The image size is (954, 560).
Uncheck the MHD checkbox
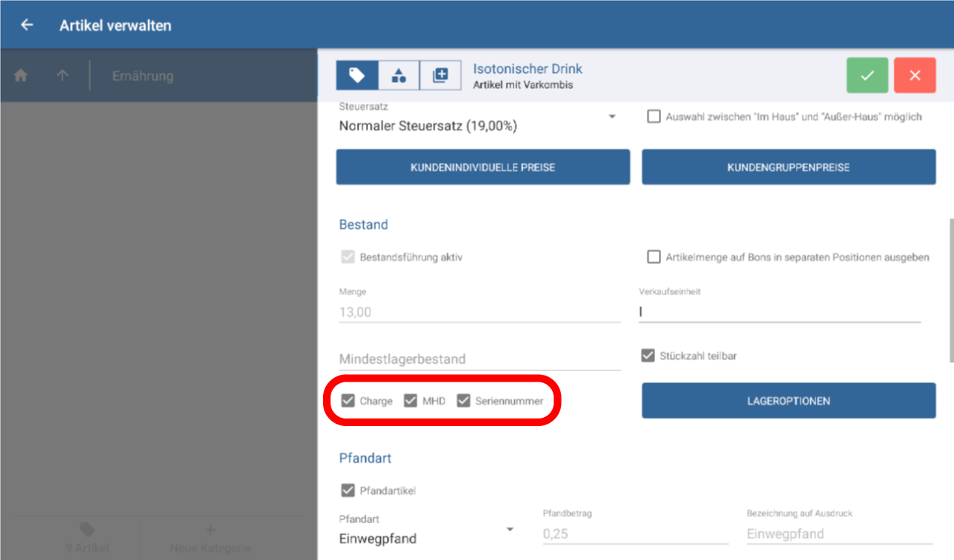point(410,400)
